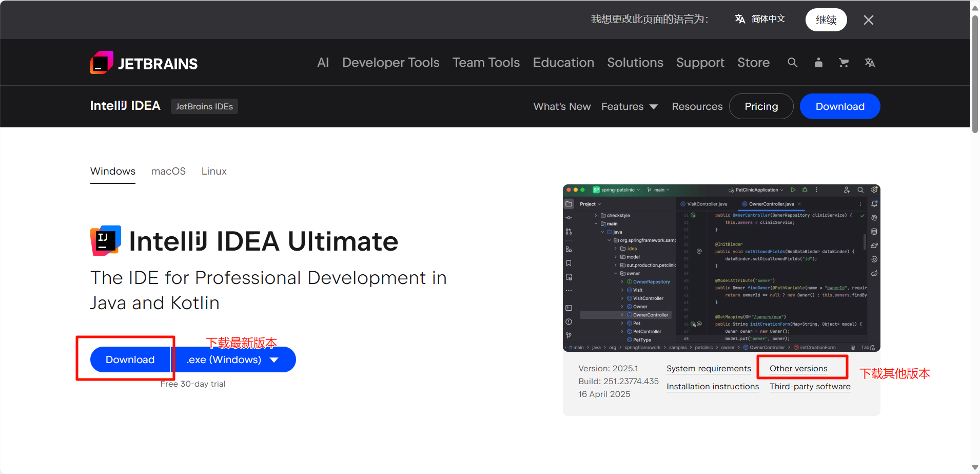Open Third-party software link
Image resolution: width=980 pixels, height=474 pixels.
pyautogui.click(x=810, y=387)
